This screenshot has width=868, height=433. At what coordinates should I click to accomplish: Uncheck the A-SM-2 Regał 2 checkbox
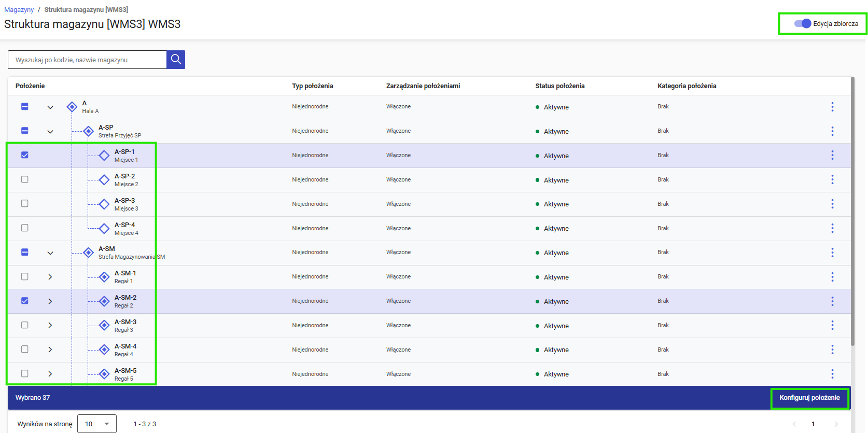pyautogui.click(x=24, y=301)
